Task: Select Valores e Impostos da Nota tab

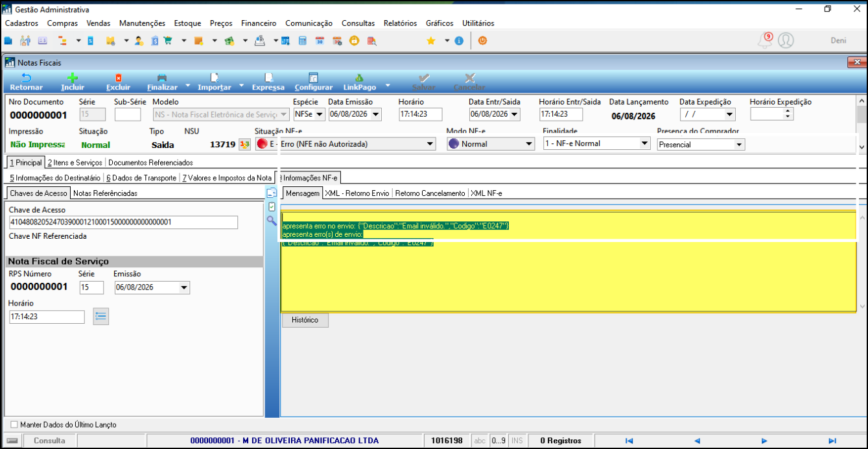Action: [226, 178]
